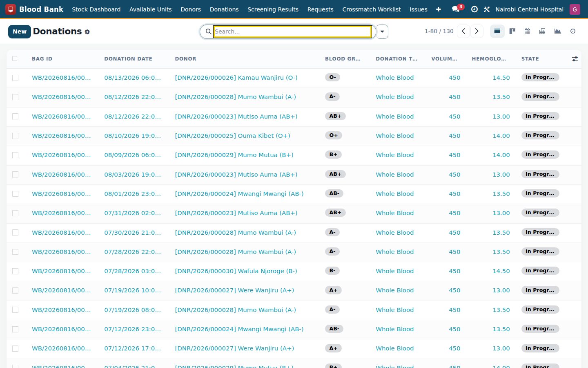
Task: Sort by Blood Gr... column header
Action: point(343,59)
